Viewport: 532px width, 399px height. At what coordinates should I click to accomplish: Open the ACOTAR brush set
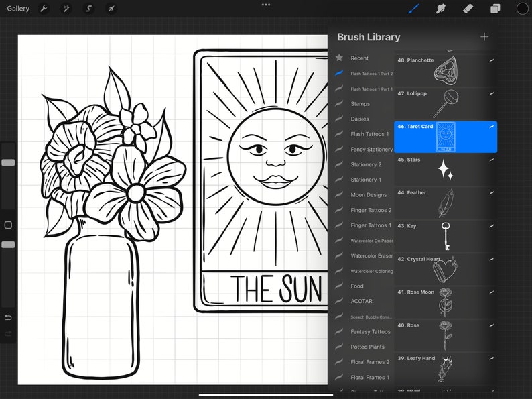[x=361, y=301]
